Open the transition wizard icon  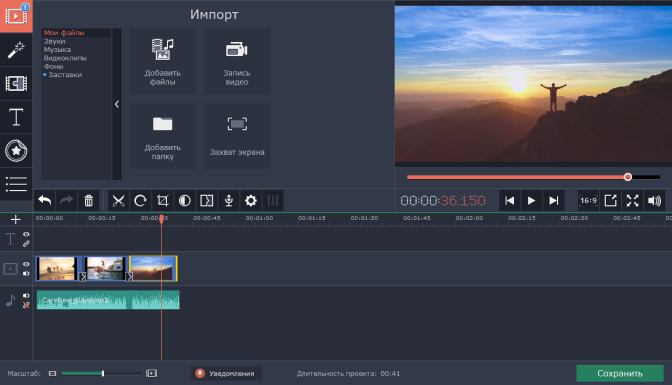(207, 200)
